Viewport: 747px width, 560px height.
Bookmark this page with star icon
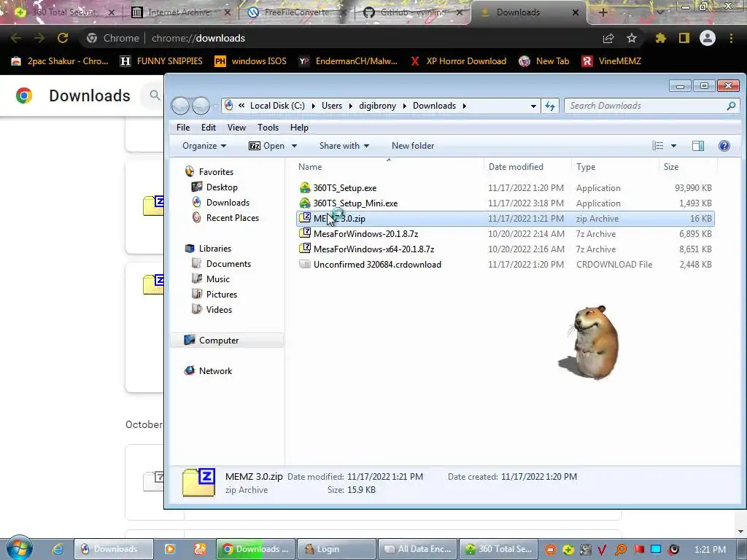pos(632,38)
